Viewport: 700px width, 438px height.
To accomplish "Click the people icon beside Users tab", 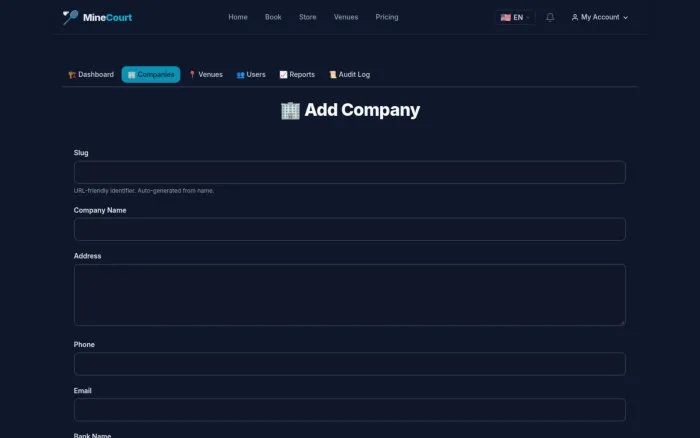I will click(240, 75).
